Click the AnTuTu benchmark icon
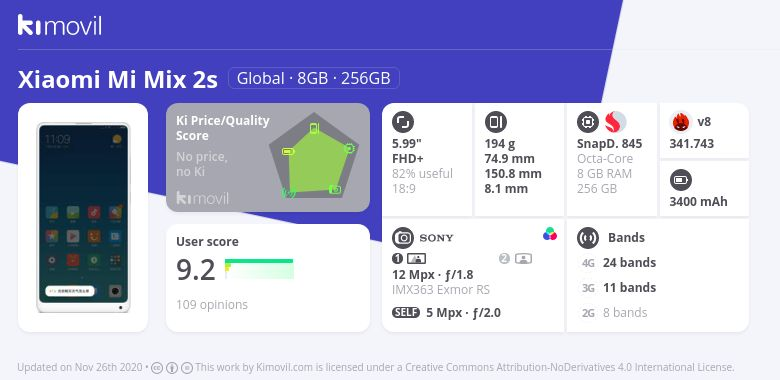Image resolution: width=780 pixels, height=380 pixels. pyautogui.click(x=681, y=122)
